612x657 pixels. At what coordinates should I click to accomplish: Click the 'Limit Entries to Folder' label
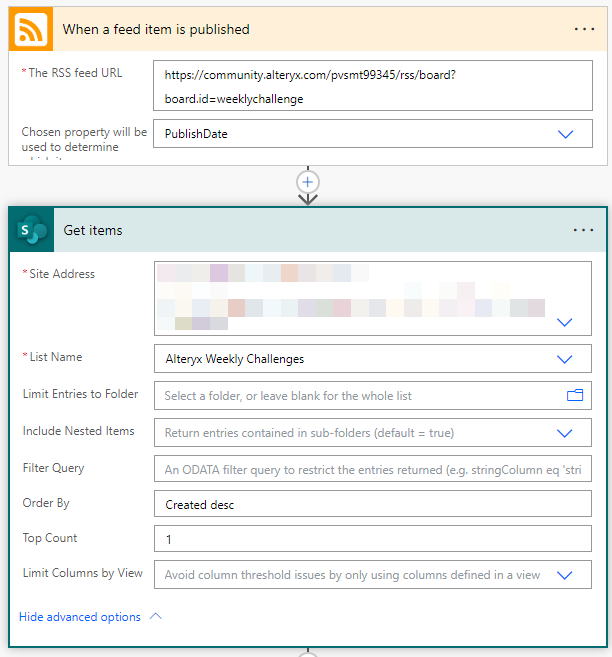tap(80, 394)
